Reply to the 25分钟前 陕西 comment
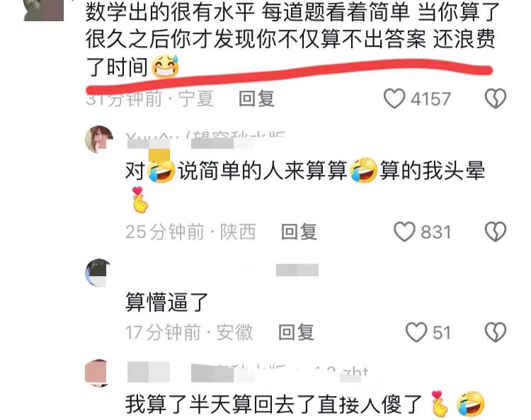This screenshot has height=420, width=531. [x=299, y=232]
